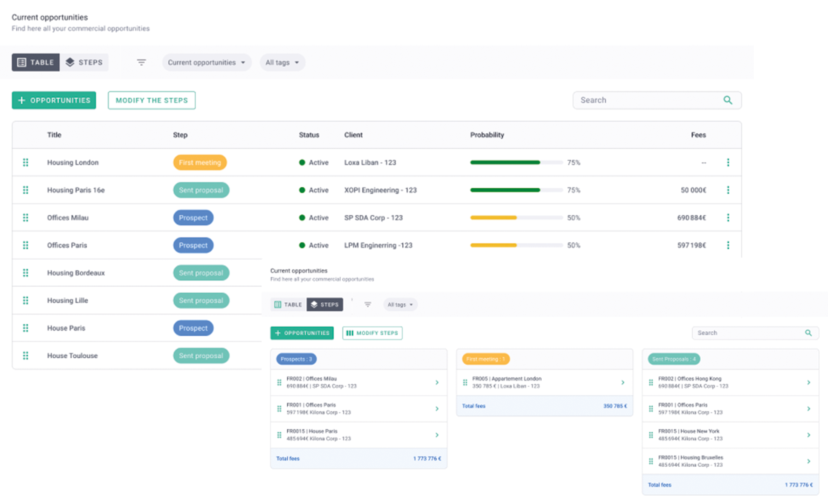This screenshot has height=504, width=828.
Task: Switch to the TABLE view in top toolbar
Action: [x=36, y=62]
